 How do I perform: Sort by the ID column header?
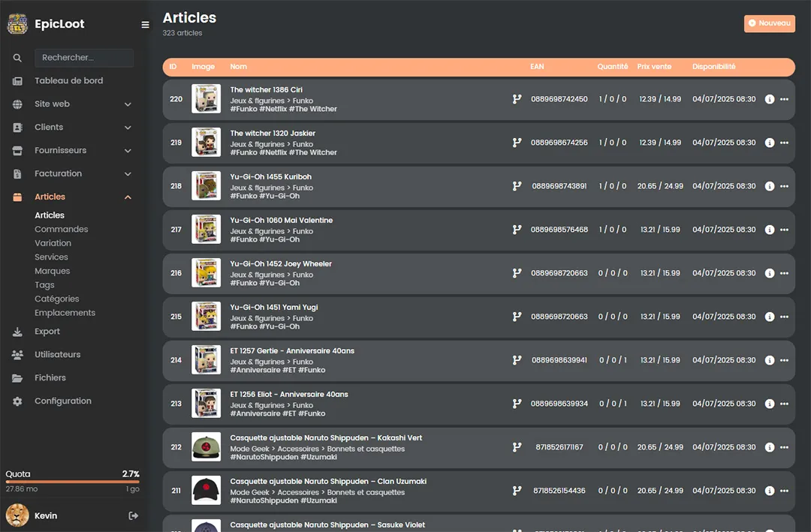pyautogui.click(x=173, y=67)
